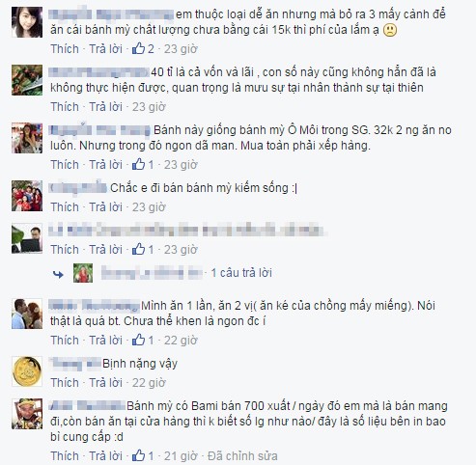
Task: Click the '21 giờ' timestamp on last comment
Action: click(181, 456)
